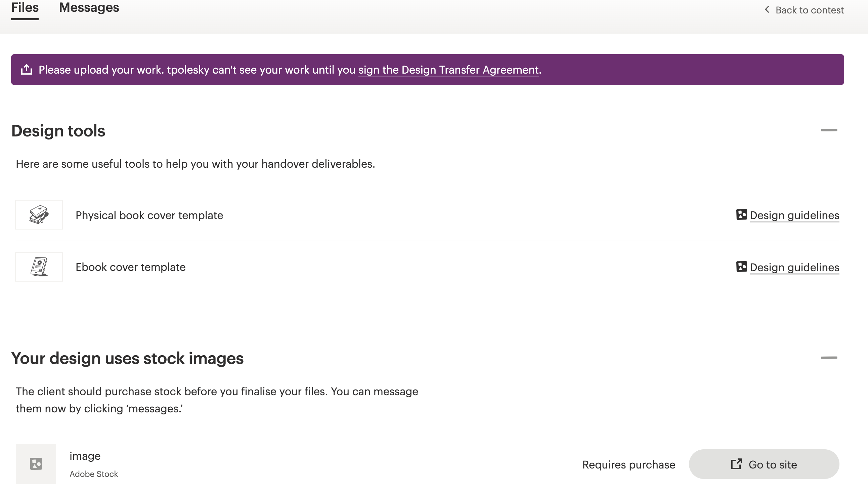Collapse the Design tools section
Image resolution: width=868 pixels, height=490 pixels.
[829, 130]
